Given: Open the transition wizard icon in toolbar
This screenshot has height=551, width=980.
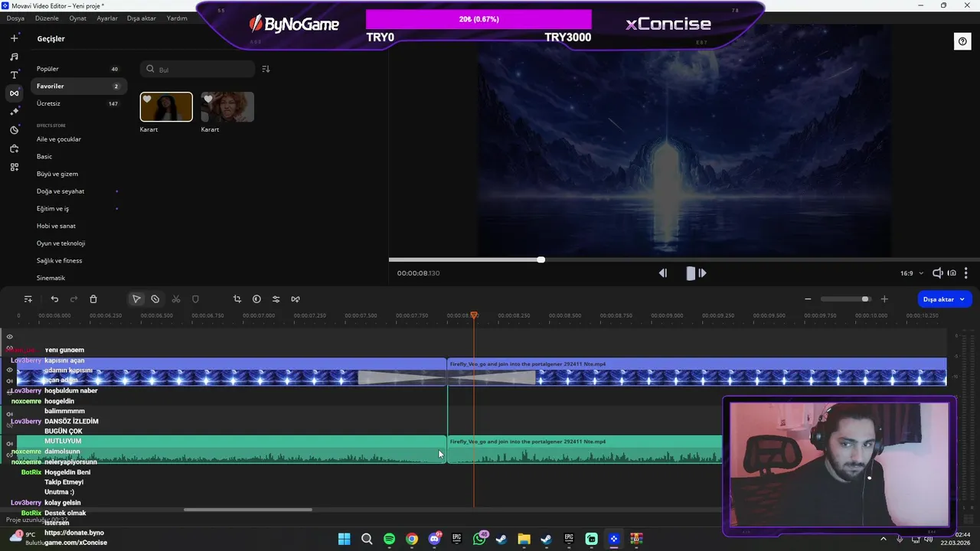Looking at the screenshot, I should pyautogui.click(x=296, y=299).
